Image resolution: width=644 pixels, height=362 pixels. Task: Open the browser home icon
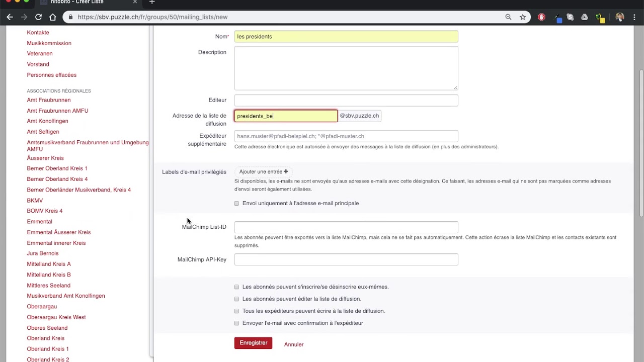click(53, 17)
